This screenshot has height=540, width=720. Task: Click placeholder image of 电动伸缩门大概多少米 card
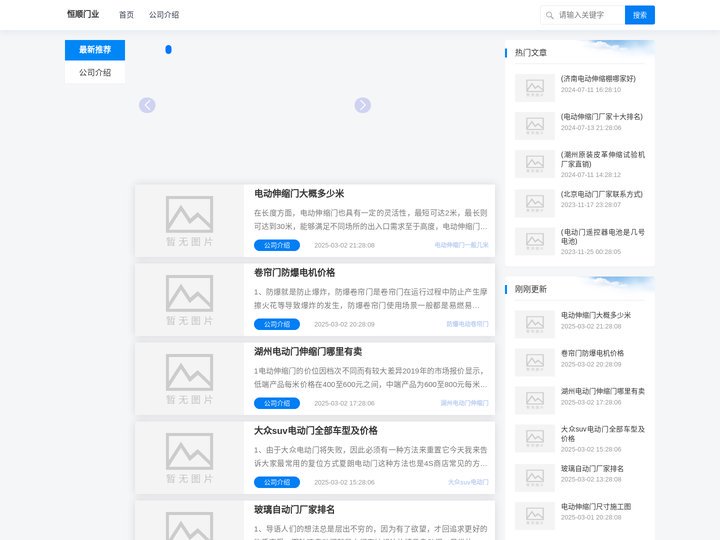[x=189, y=221]
